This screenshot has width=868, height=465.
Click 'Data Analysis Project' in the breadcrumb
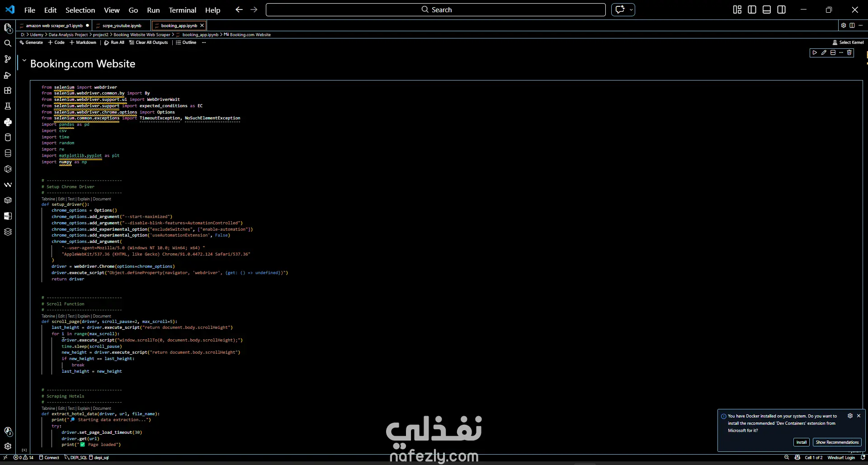click(68, 35)
